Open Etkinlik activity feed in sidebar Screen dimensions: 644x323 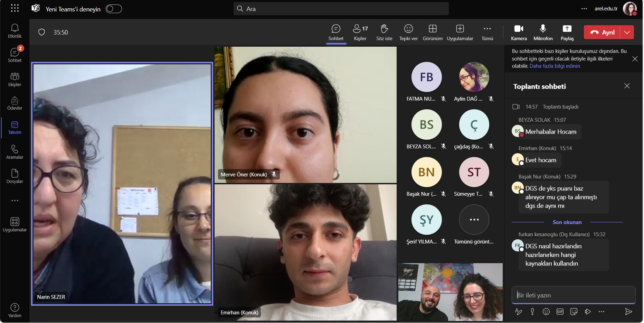[15, 31]
